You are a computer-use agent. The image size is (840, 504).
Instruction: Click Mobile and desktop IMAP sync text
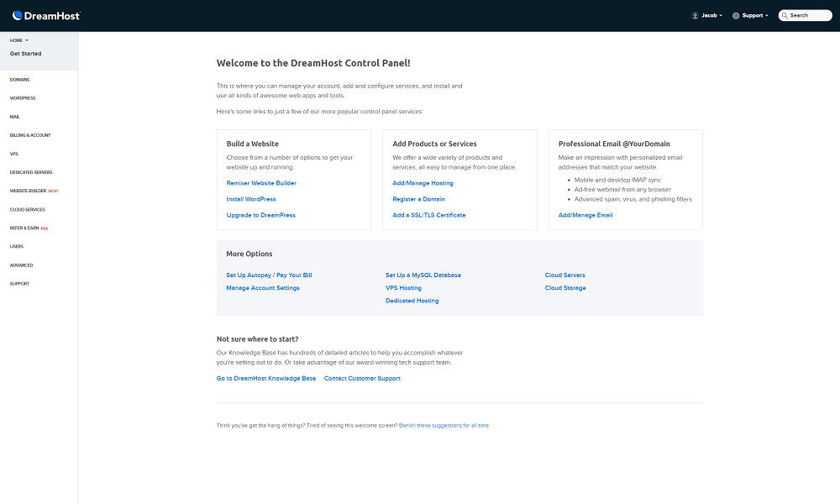(617, 180)
